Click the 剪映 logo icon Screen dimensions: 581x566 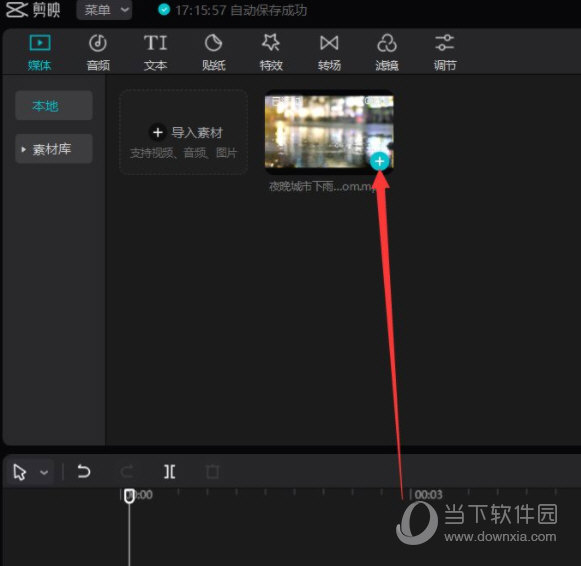pyautogui.click(x=17, y=10)
